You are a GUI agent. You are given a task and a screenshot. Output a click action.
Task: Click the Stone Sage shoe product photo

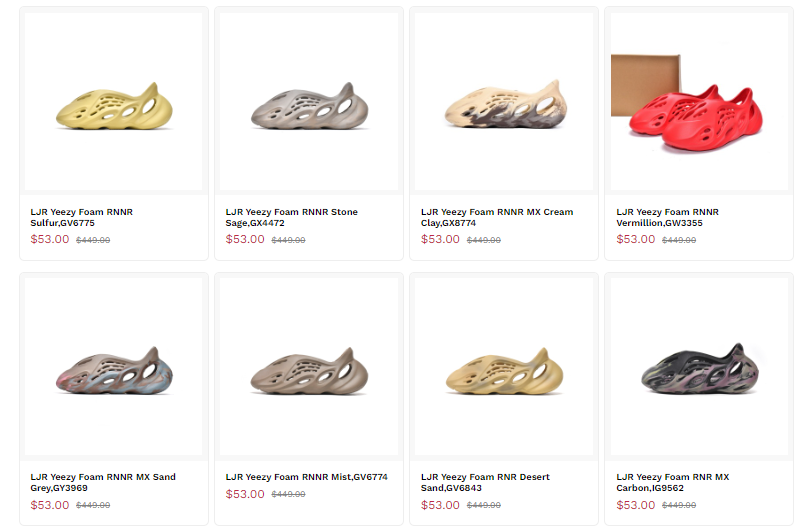tap(308, 105)
